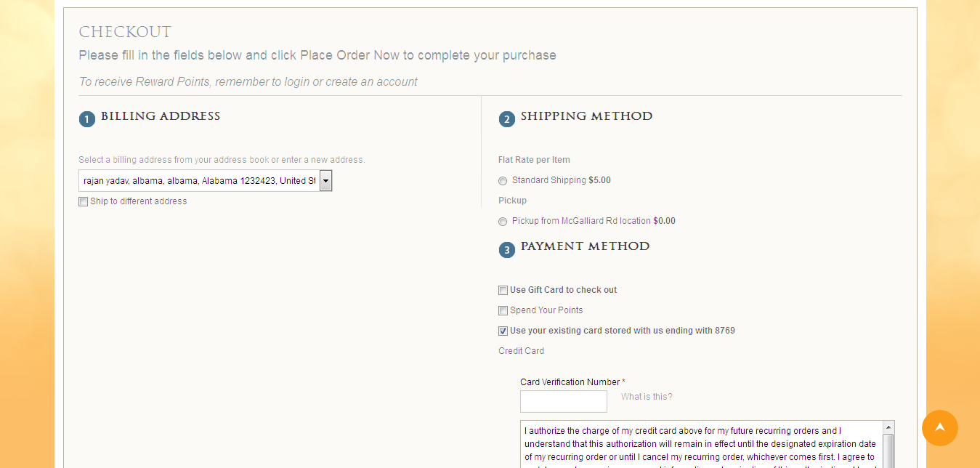The image size is (980, 468).
Task: Click the step 2 shipping method badge
Action: pos(507,119)
